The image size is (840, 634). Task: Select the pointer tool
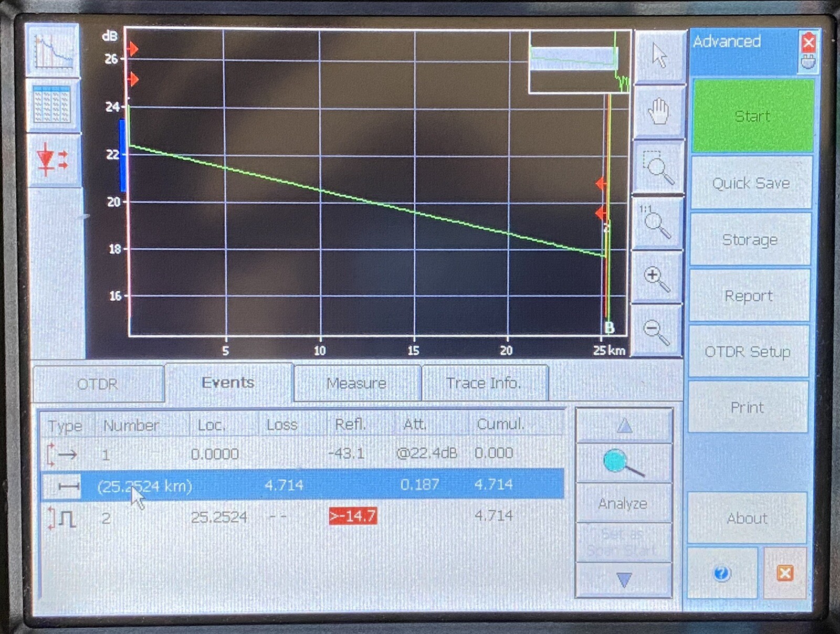(658, 58)
